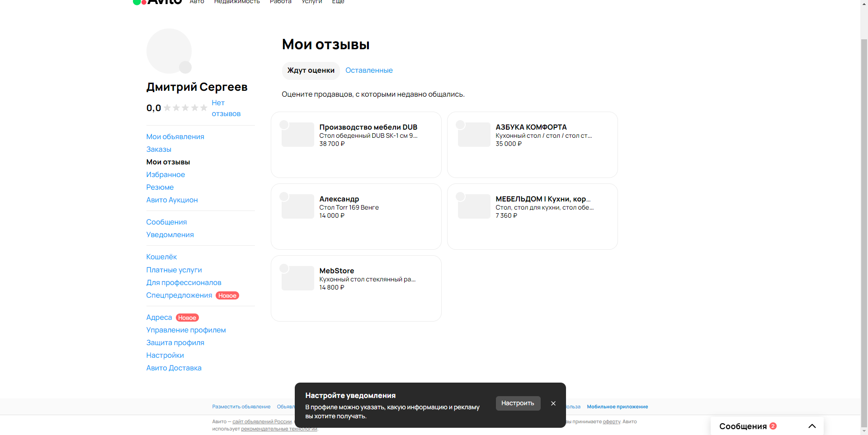Open the 'Нет отзывов' link
This screenshot has width=868, height=435.
tap(226, 108)
